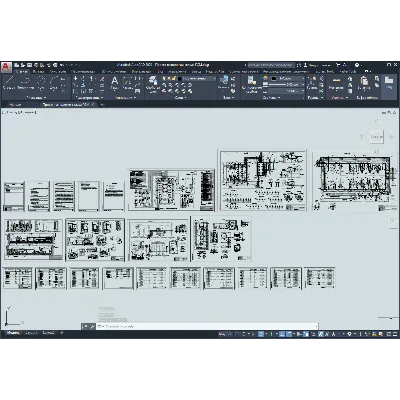Switch to the Layout1 tab
This screenshot has height=400, width=400.
point(31,333)
